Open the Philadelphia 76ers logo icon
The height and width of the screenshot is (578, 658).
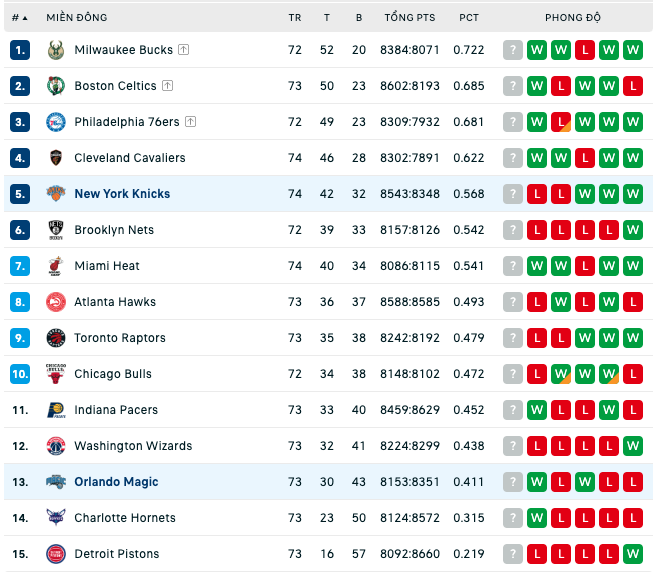coord(56,122)
